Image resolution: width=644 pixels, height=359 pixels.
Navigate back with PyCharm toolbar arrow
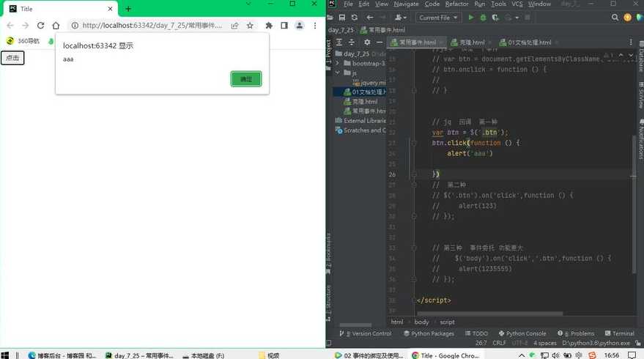(x=370, y=18)
